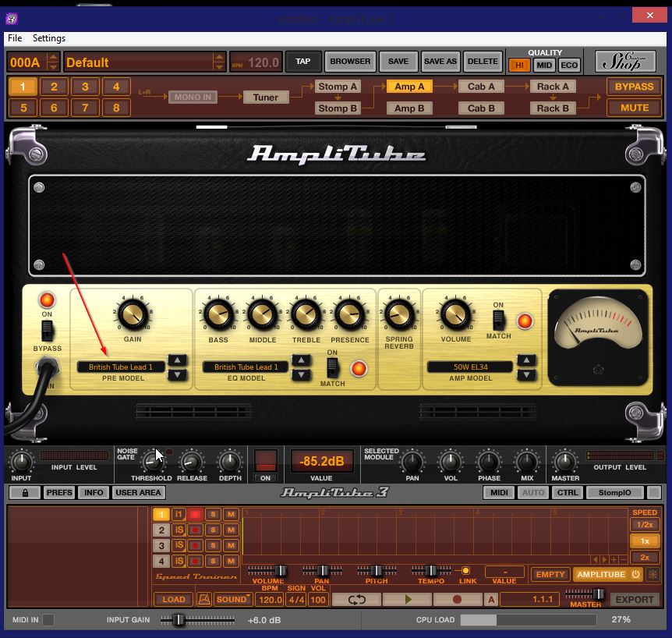The image size is (672, 638).
Task: Toggle the amp volume MATCH switch
Action: [x=498, y=321]
